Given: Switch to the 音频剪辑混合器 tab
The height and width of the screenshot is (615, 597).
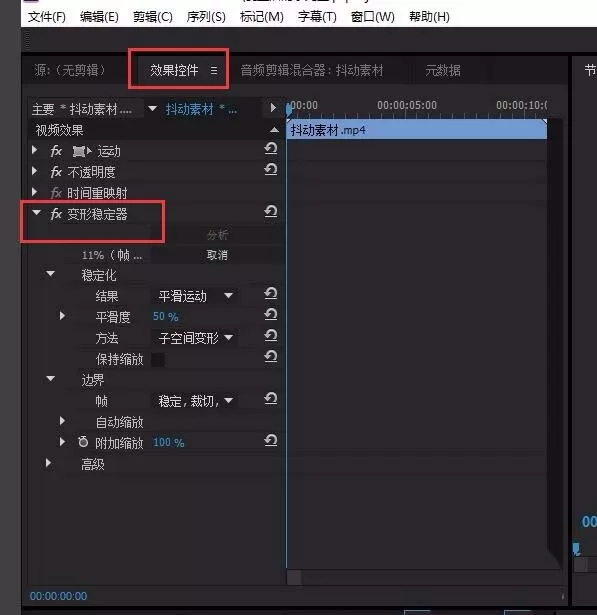Looking at the screenshot, I should pyautogui.click(x=312, y=71).
